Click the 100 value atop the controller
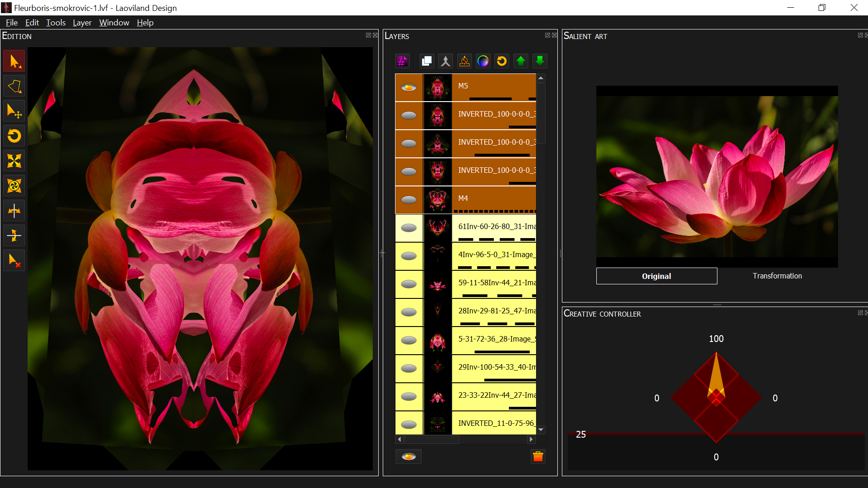868x488 pixels. (716, 339)
